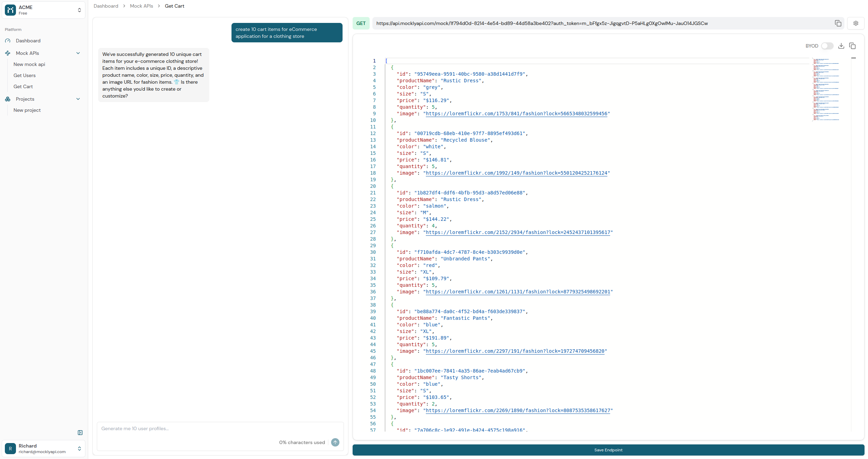Screen dimensions: 868x459
Task: Collapse the left sidebar panel
Action: click(80, 433)
